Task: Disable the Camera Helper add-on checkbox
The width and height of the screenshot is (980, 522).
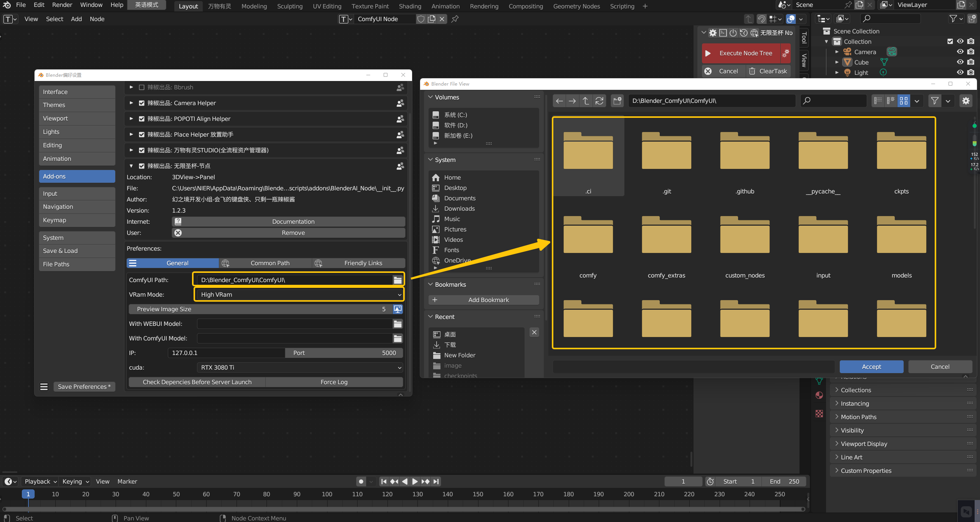Action: [x=142, y=103]
